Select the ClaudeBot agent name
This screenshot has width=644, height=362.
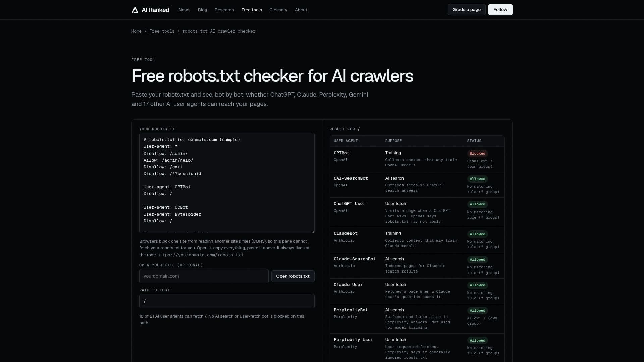pyautogui.click(x=345, y=233)
